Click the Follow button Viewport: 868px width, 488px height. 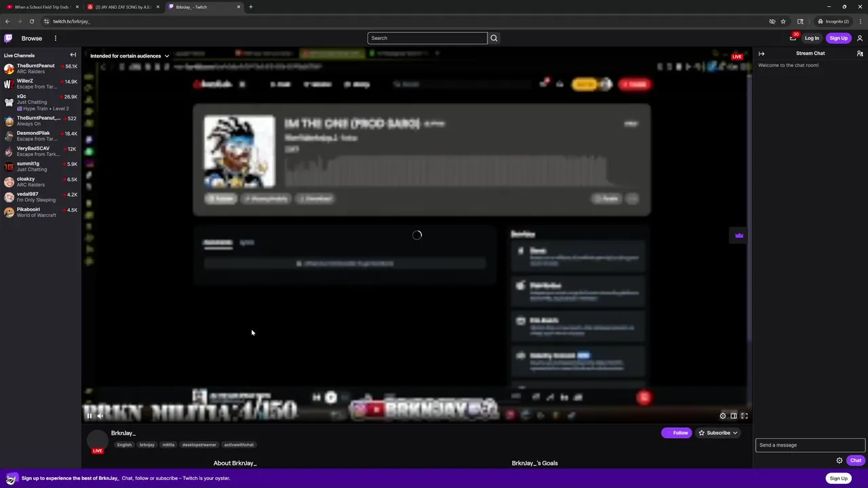[x=676, y=432]
